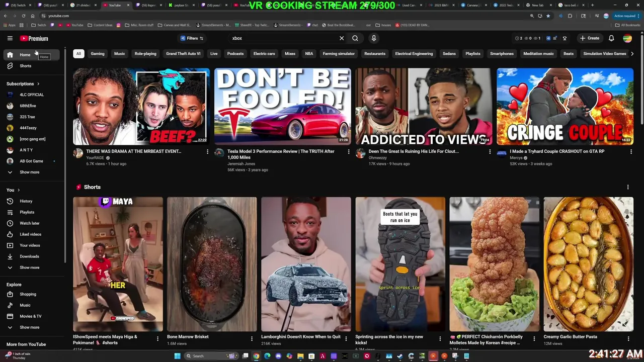Open Creamy Garlic Butter Pasta short
This screenshot has height=362, width=644.
click(588, 264)
